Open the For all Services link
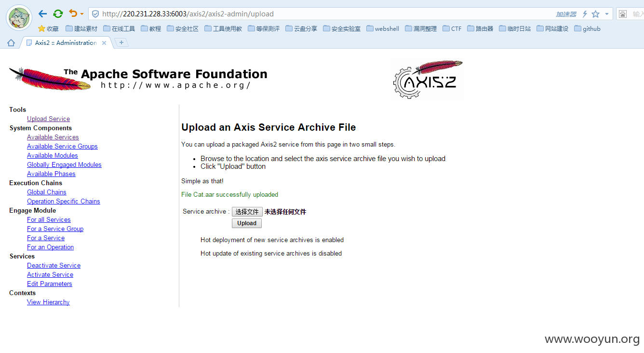644x353 pixels. [49, 219]
